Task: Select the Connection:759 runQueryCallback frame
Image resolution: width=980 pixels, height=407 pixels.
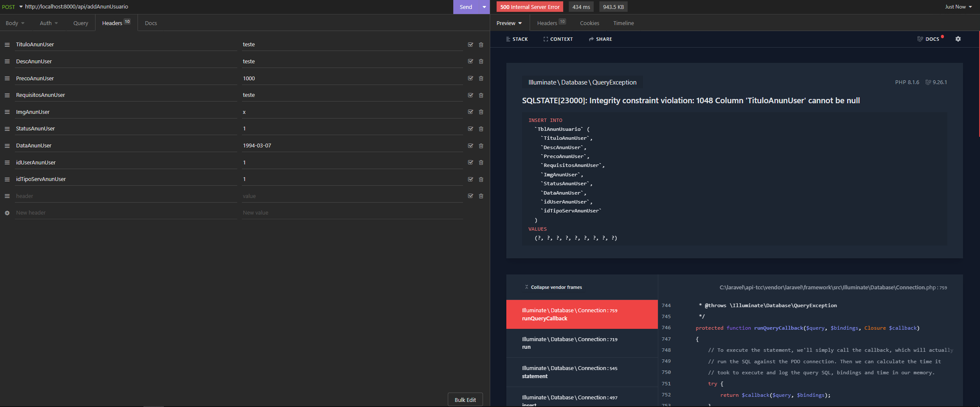Action: coord(582,314)
